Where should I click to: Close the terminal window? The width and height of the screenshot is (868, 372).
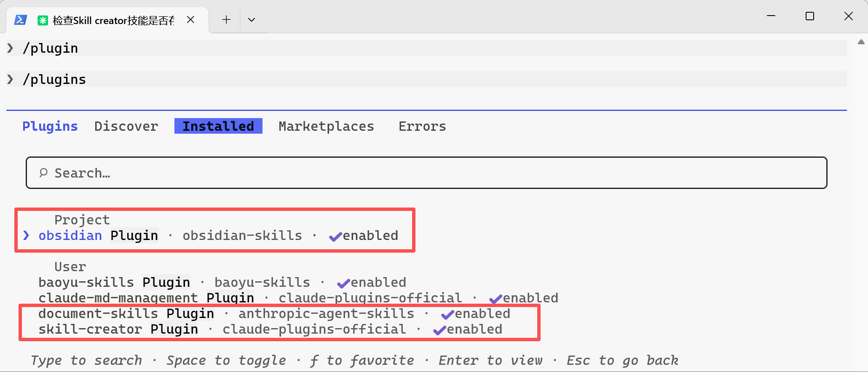click(x=849, y=16)
